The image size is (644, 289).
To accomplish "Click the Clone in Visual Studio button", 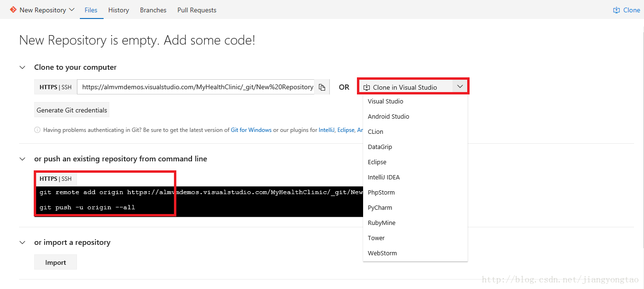I will pyautogui.click(x=405, y=87).
